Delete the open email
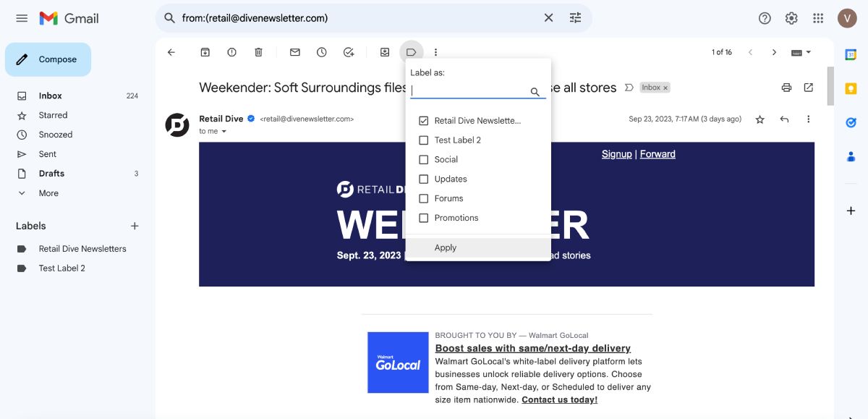868x419 pixels. [x=257, y=51]
